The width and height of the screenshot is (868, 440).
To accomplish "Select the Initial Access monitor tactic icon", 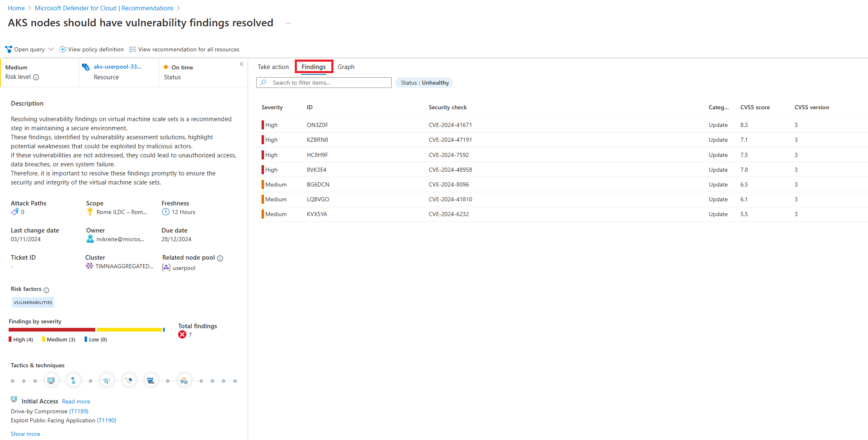I will click(51, 380).
